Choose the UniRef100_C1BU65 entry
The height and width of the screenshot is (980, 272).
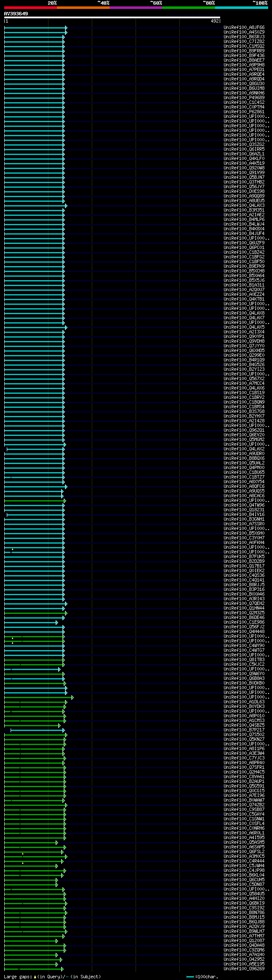click(244, 473)
